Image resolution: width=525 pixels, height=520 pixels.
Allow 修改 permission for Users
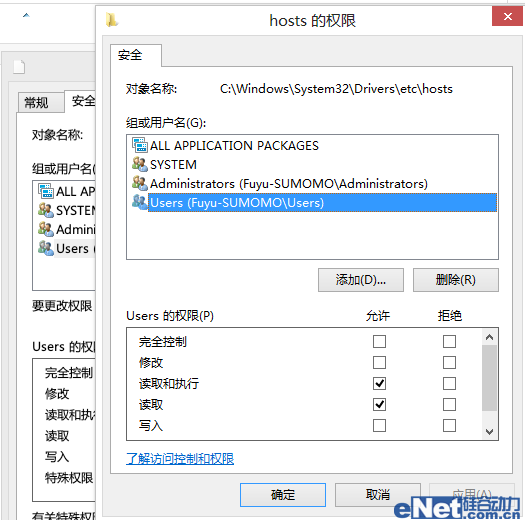click(x=379, y=363)
